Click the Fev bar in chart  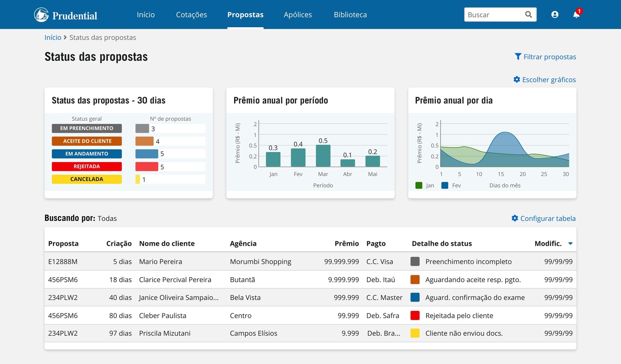(x=298, y=157)
